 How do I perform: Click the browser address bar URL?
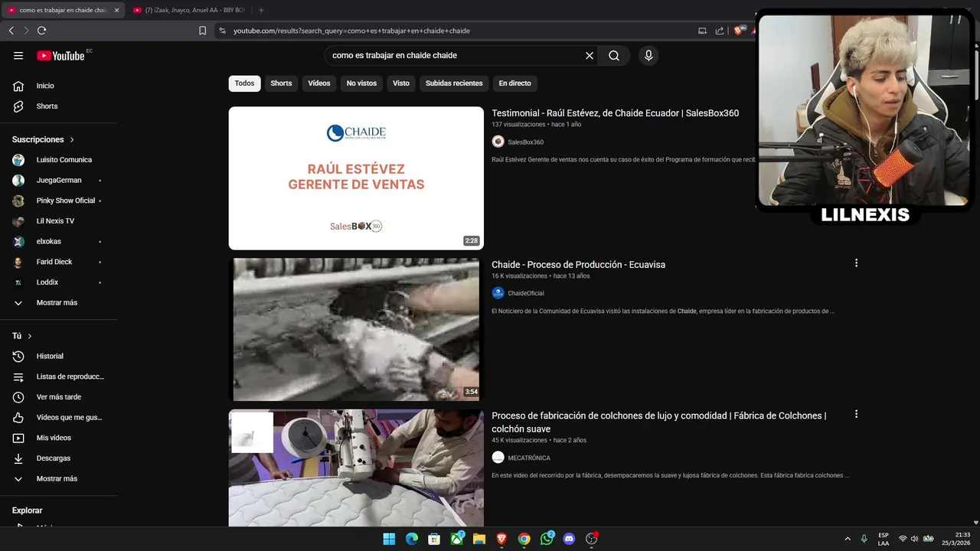[x=351, y=31]
